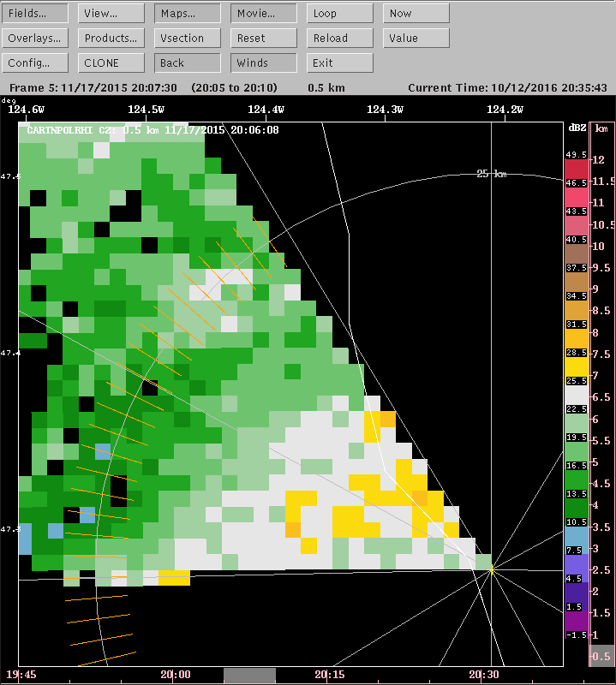Reload the radar data
This screenshot has height=685, width=616.
pyautogui.click(x=340, y=39)
